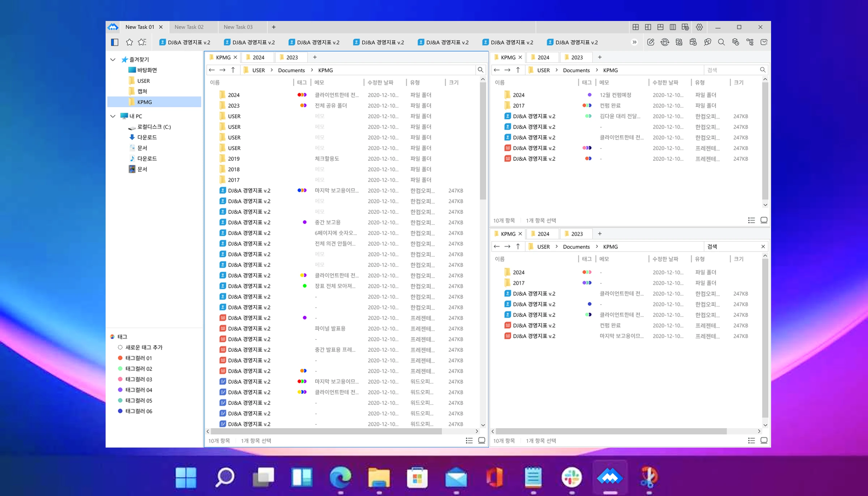Click the file sync rotate icon in the toolbar
Screen dimensions: 868x496
tap(665, 42)
